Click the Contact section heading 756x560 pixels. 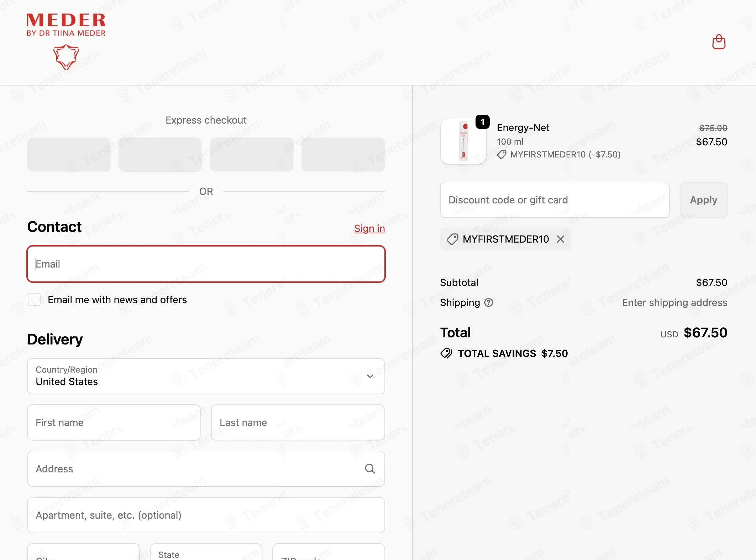coord(54,227)
